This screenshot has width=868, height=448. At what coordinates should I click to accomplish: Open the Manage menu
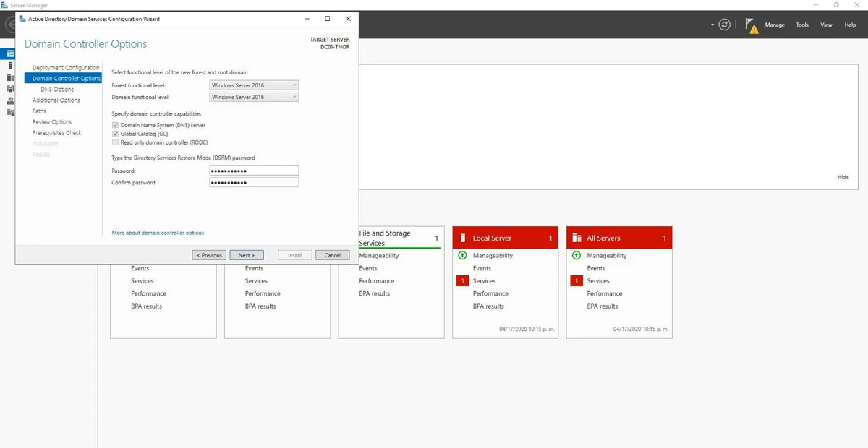pyautogui.click(x=775, y=25)
